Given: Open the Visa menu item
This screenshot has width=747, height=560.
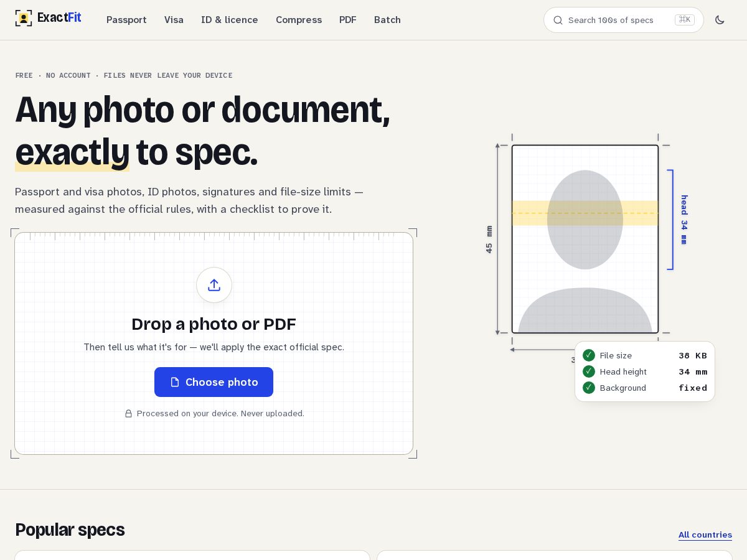Looking at the screenshot, I should click(x=174, y=20).
